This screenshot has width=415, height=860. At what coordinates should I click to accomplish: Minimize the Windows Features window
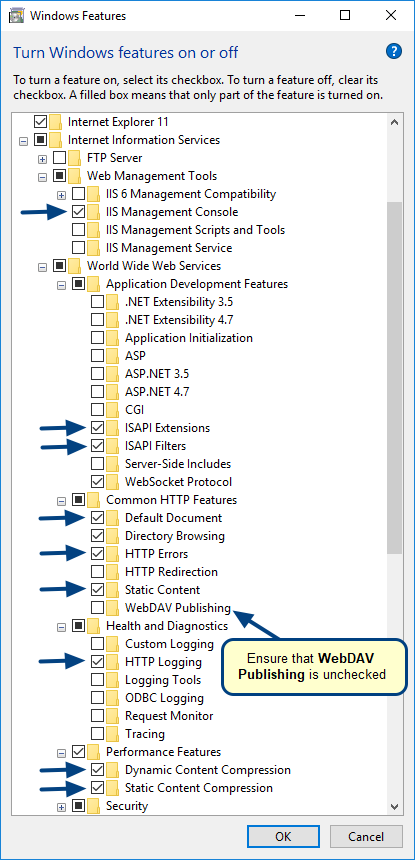point(298,16)
